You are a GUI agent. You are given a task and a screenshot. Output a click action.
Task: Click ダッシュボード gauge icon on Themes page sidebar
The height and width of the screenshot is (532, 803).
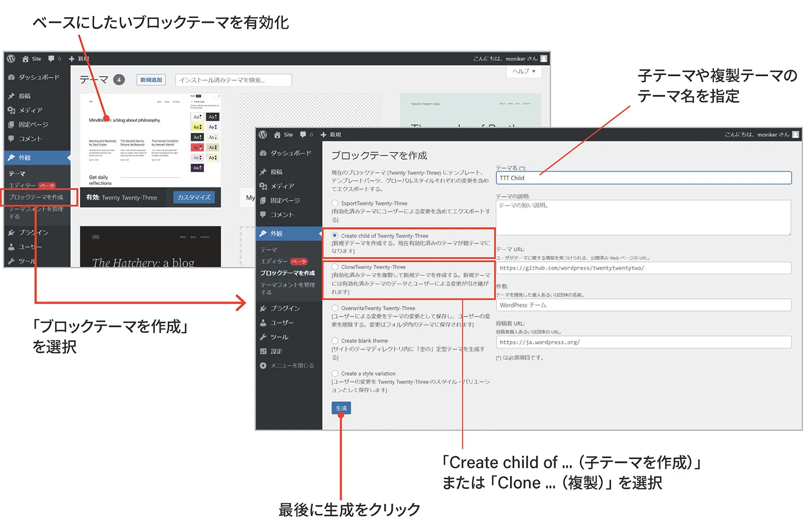tap(12, 77)
